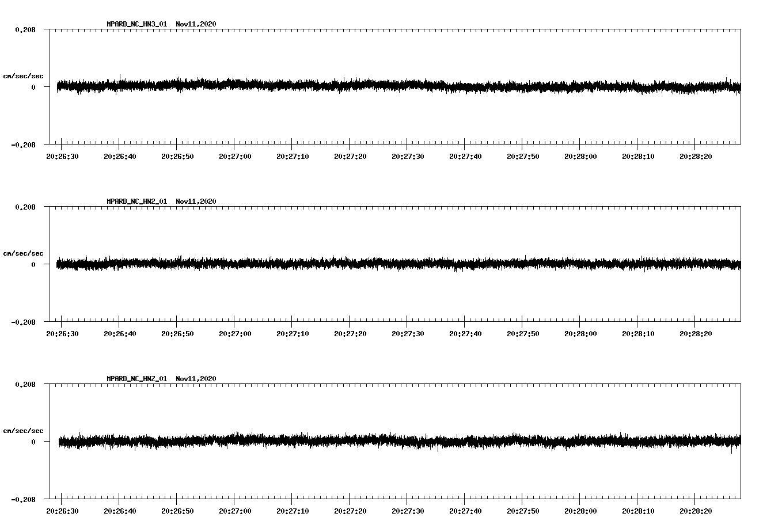
Task: Click the 20:26:30 time tick under the top plot
Action: 63,155
